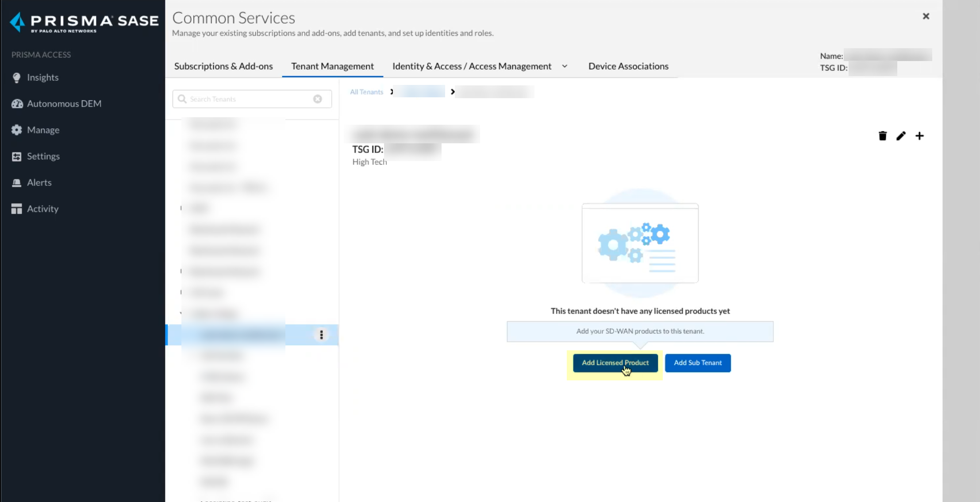
Task: Open Insights in the sidebar
Action: (x=42, y=77)
